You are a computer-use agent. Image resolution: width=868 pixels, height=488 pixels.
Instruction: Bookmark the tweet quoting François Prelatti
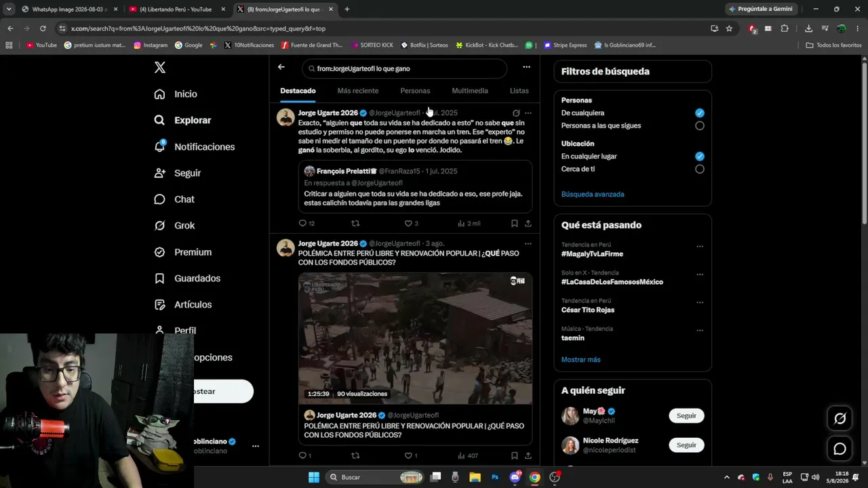pyautogui.click(x=514, y=223)
